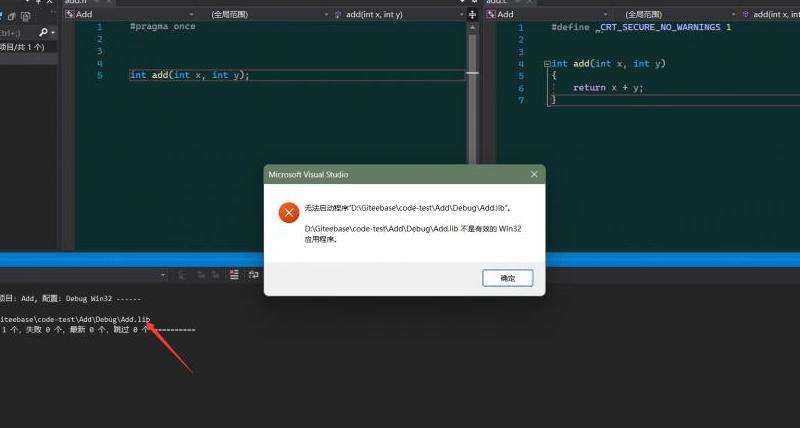
Task: Switch to the add.c editor tab
Action: point(497,3)
